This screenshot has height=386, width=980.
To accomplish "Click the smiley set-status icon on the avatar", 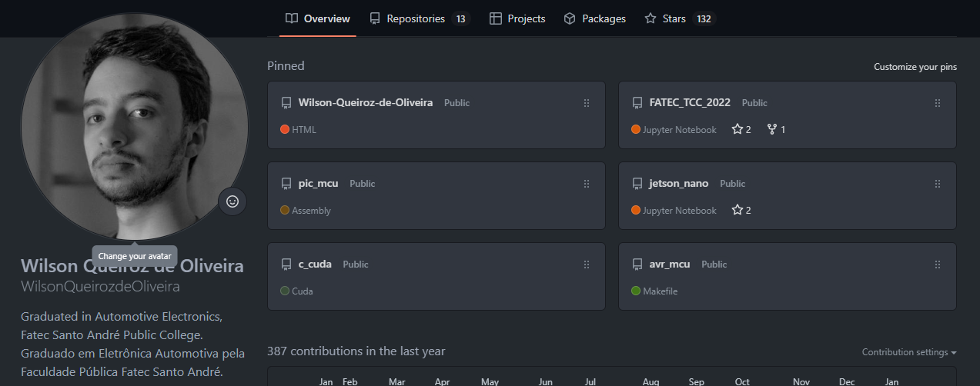I will (x=232, y=201).
